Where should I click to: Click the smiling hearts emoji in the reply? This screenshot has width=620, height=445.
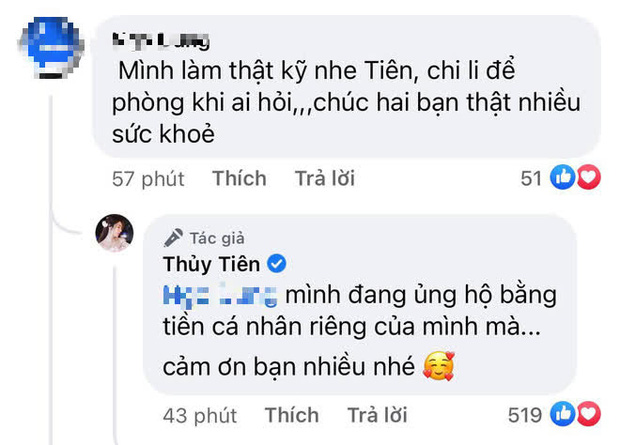coord(440,366)
